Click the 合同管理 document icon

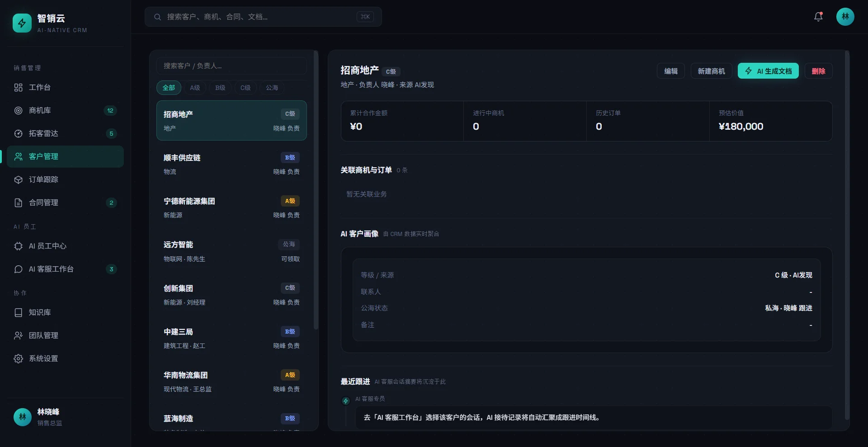point(18,202)
